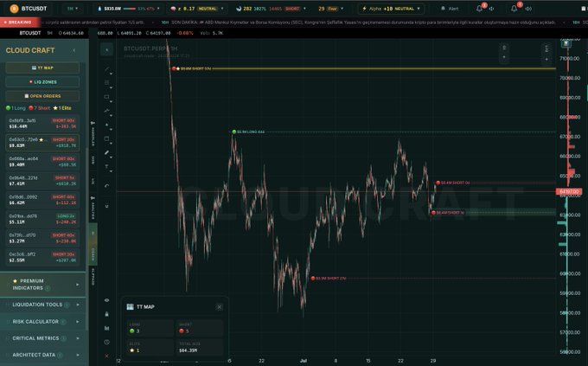This screenshot has width=588, height=366.
Task: Click the undo arrow in the drawing toolbar
Action: [107, 186]
